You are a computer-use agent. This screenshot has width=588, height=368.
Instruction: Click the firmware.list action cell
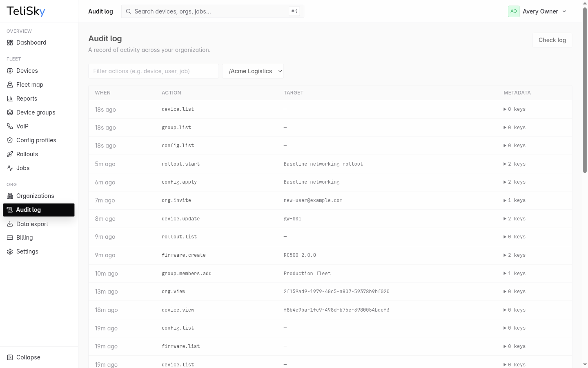pyautogui.click(x=181, y=346)
